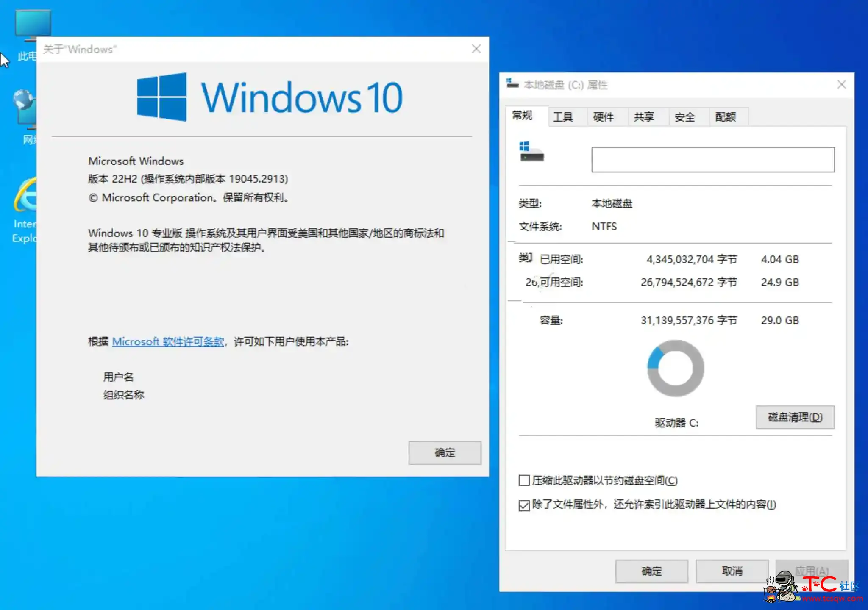
Task: Click 确定 in disk Properties window
Action: (651, 571)
